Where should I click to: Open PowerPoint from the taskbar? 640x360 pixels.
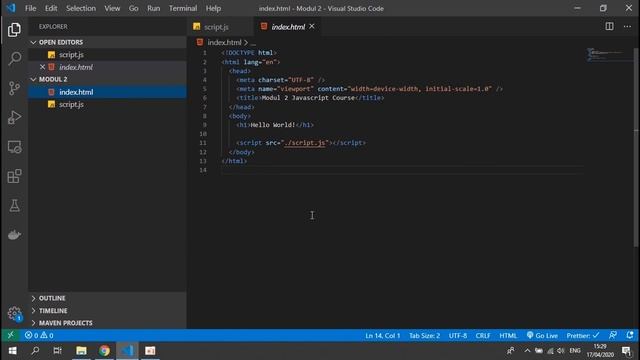[150, 351]
